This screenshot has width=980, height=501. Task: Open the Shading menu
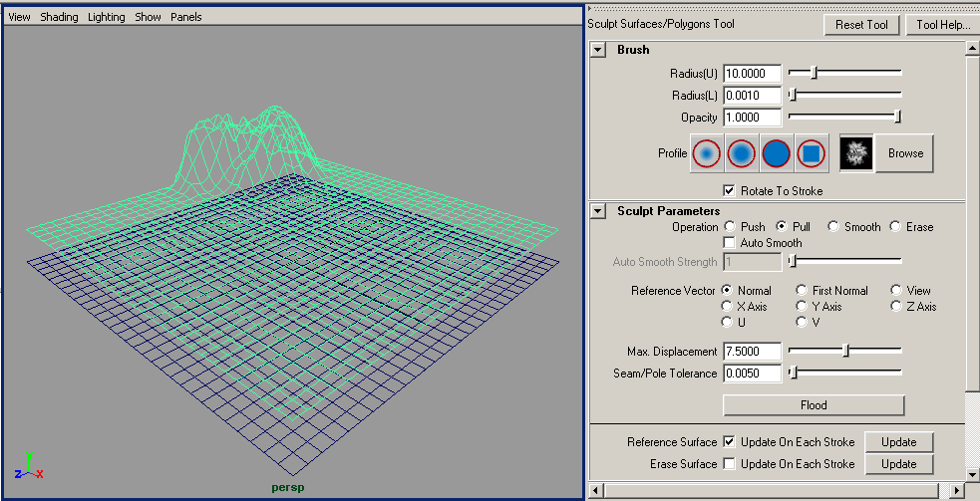59,17
